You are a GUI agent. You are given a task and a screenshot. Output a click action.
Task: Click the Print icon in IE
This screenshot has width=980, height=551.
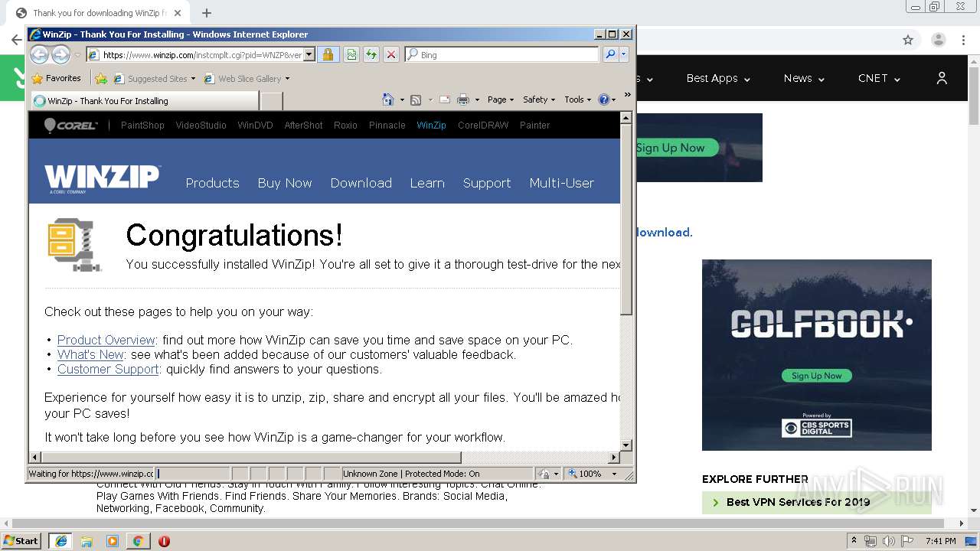click(462, 99)
